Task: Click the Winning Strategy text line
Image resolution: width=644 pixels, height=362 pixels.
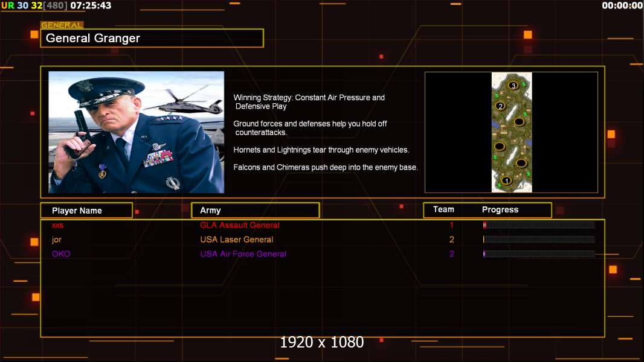Action: (309, 102)
